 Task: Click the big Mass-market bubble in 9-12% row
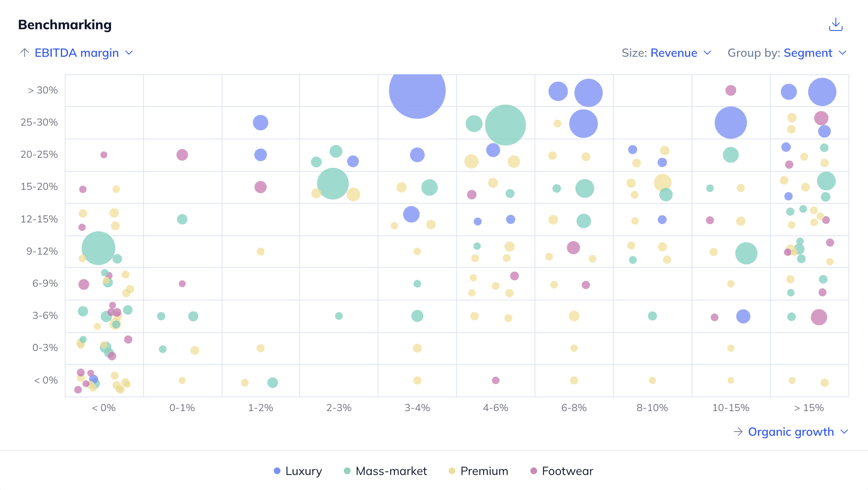click(x=98, y=248)
